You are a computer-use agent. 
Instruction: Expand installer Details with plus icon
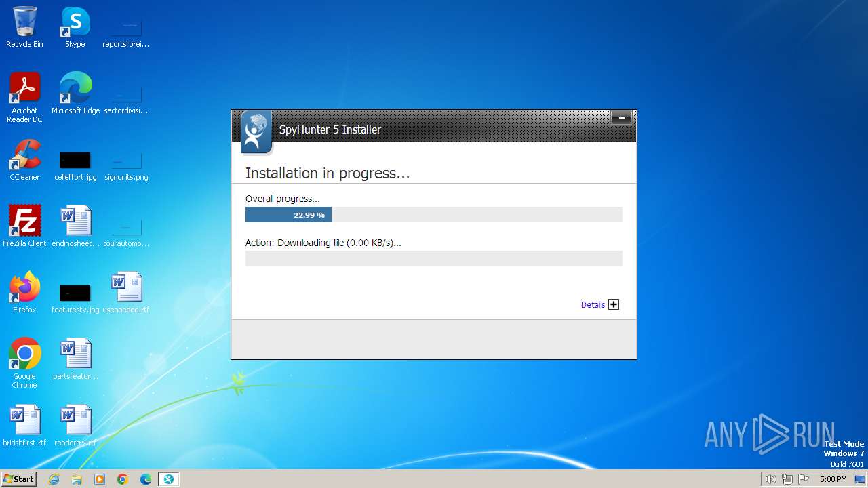(614, 304)
